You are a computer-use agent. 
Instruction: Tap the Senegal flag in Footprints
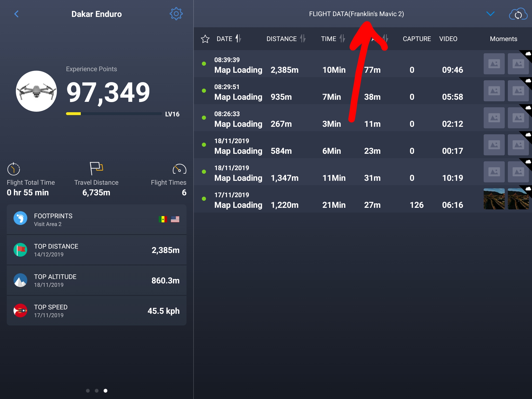click(163, 219)
